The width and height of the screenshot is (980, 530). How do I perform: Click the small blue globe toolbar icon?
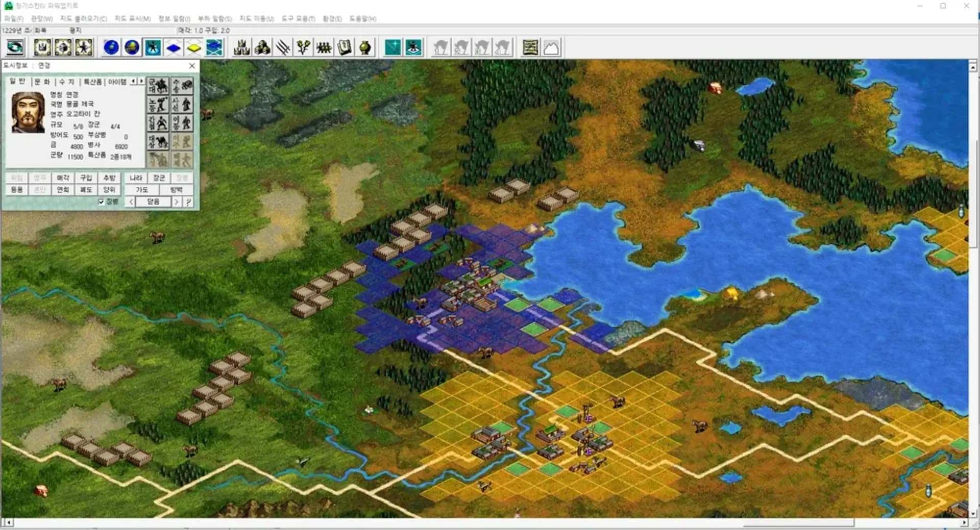111,48
